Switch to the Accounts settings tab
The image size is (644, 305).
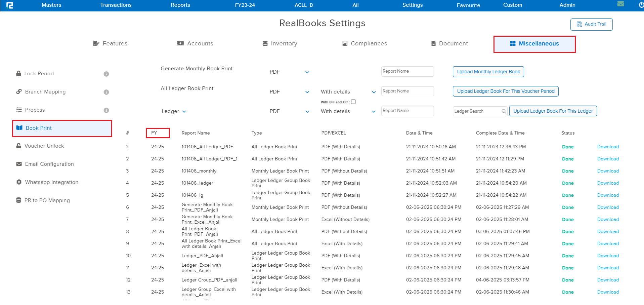point(195,43)
